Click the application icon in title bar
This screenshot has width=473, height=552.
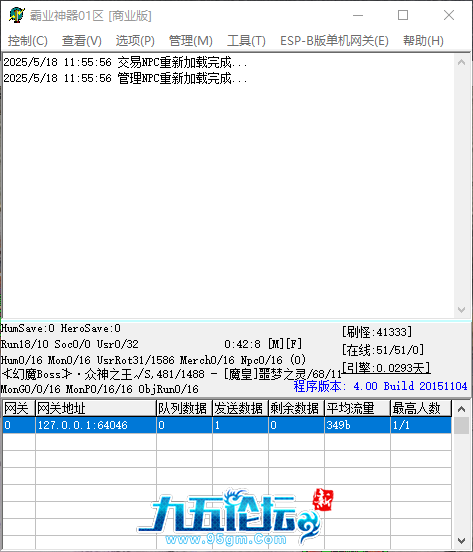16,15
